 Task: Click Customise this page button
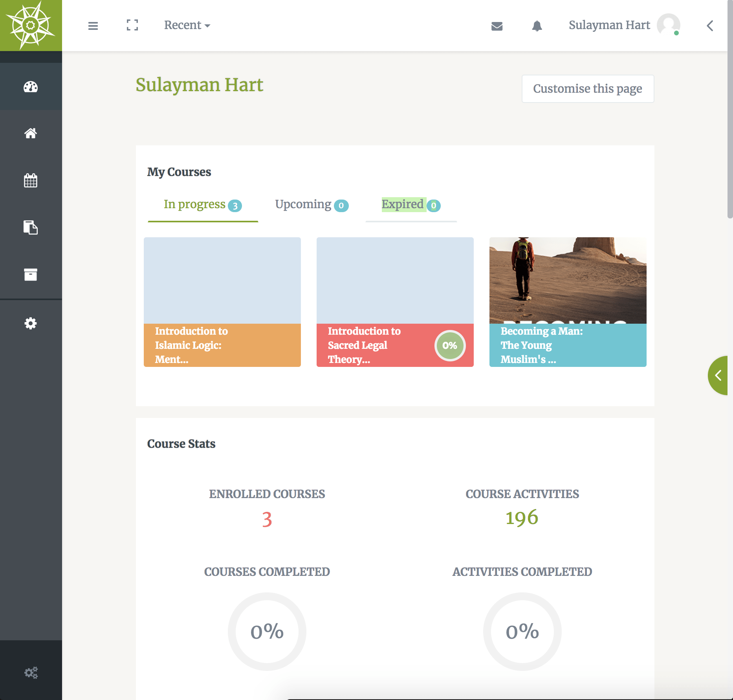pos(588,89)
